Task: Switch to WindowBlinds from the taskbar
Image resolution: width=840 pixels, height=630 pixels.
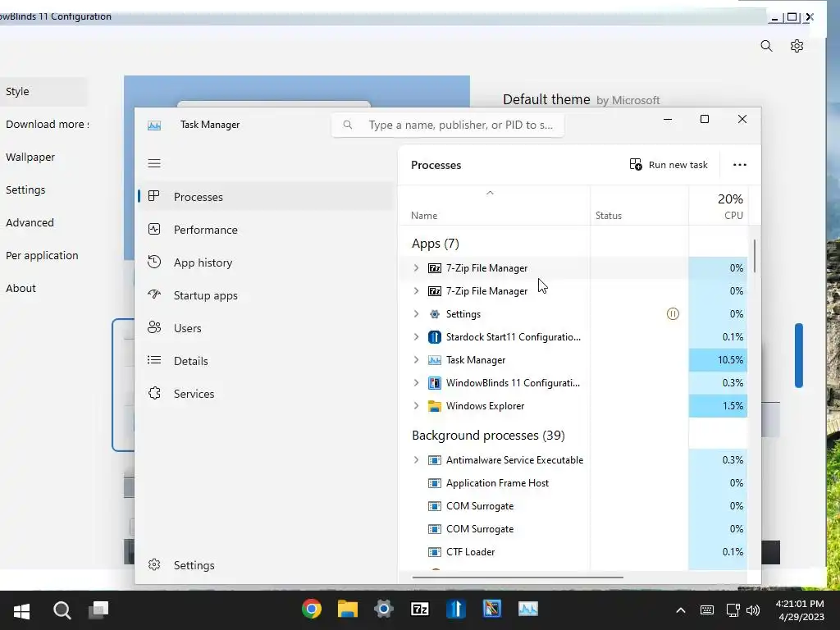Action: (x=492, y=609)
